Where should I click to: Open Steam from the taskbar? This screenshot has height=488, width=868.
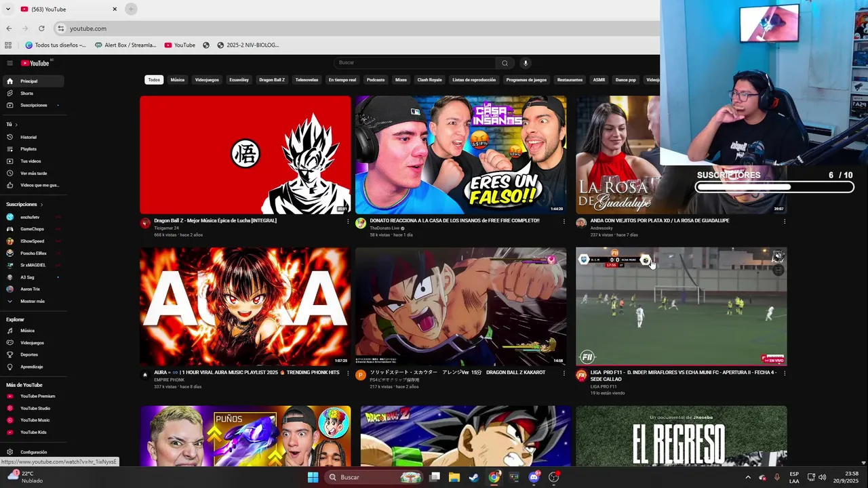[x=474, y=477]
